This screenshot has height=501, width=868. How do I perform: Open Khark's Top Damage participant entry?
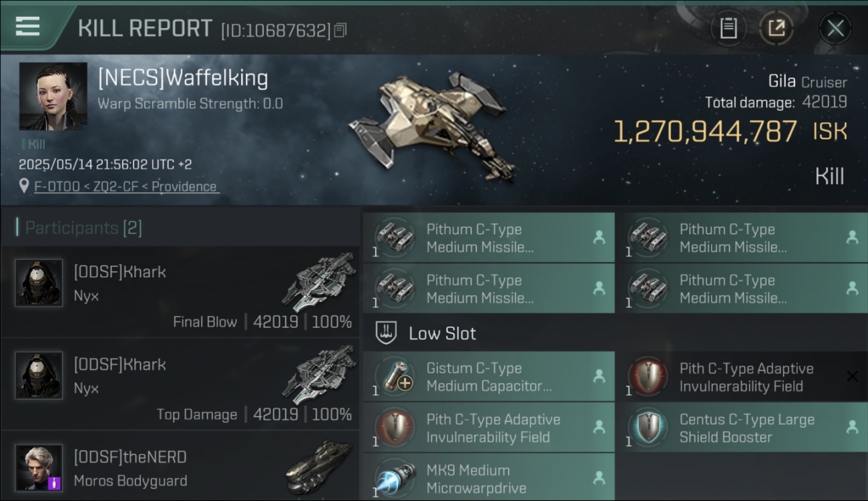coord(180,384)
